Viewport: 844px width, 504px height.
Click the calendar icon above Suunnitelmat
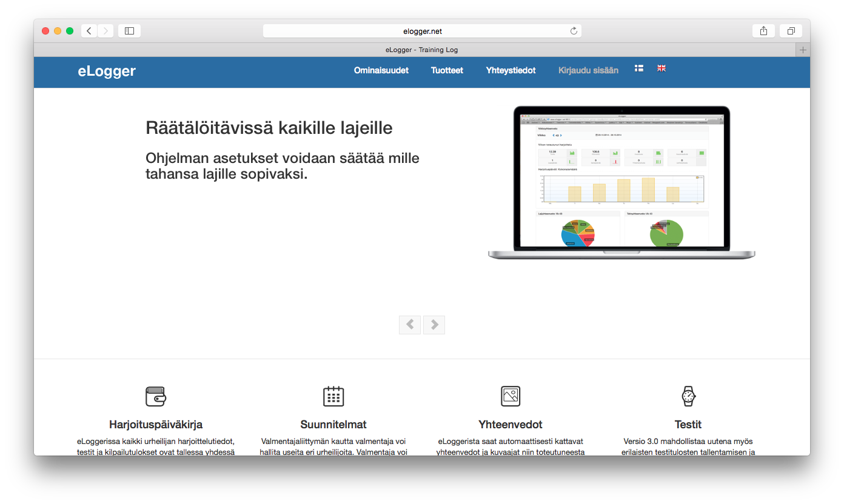click(x=333, y=396)
